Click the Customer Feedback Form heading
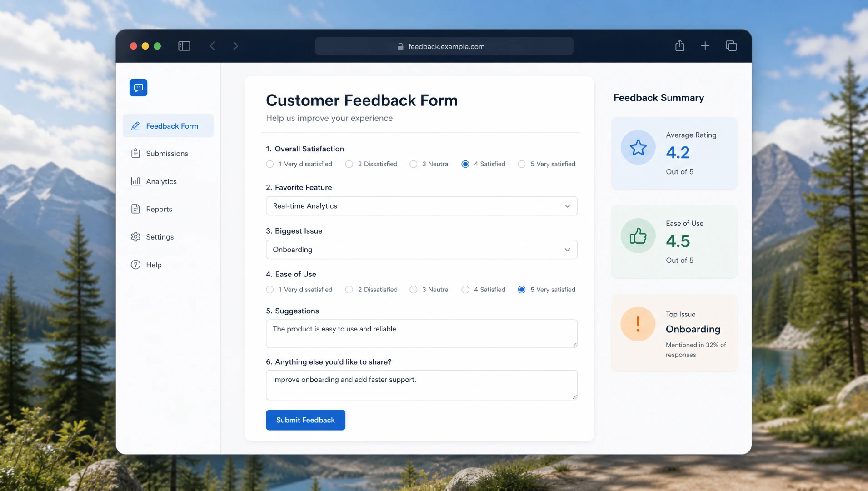Viewport: 868px width, 491px height. click(362, 100)
